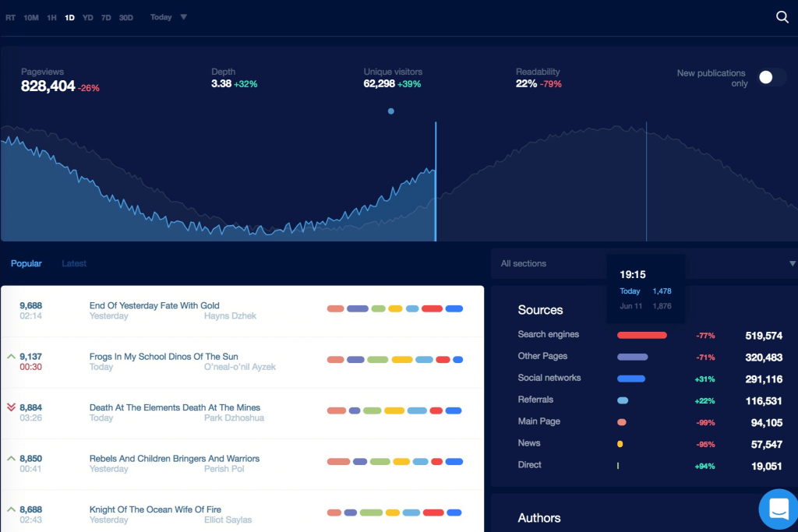The width and height of the screenshot is (798, 532).
Task: Switch to the "Latest" articles tab
Action: [x=74, y=263]
